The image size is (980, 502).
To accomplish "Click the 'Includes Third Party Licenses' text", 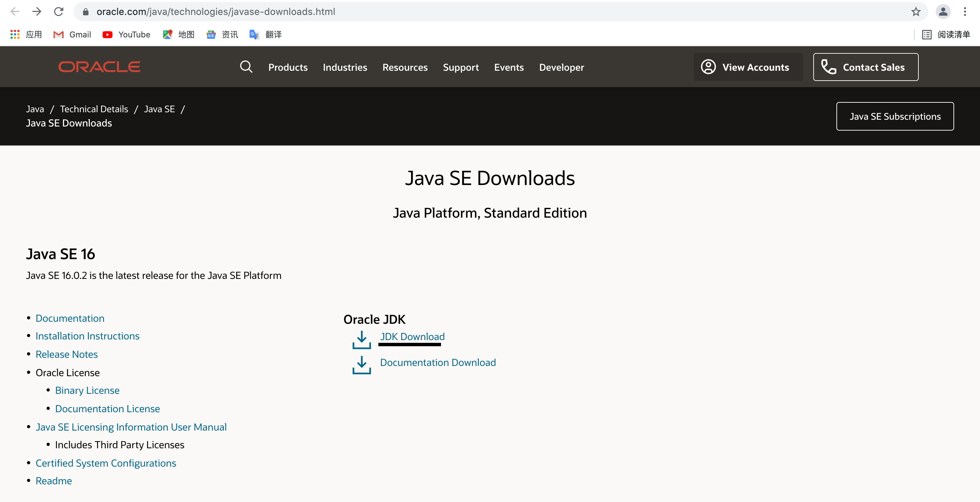I will [x=119, y=445].
